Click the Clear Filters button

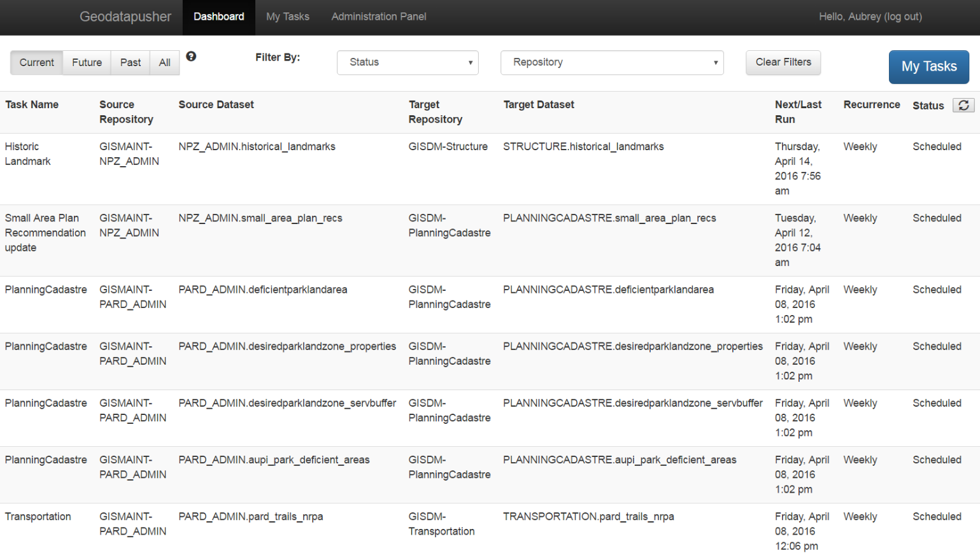(x=783, y=62)
